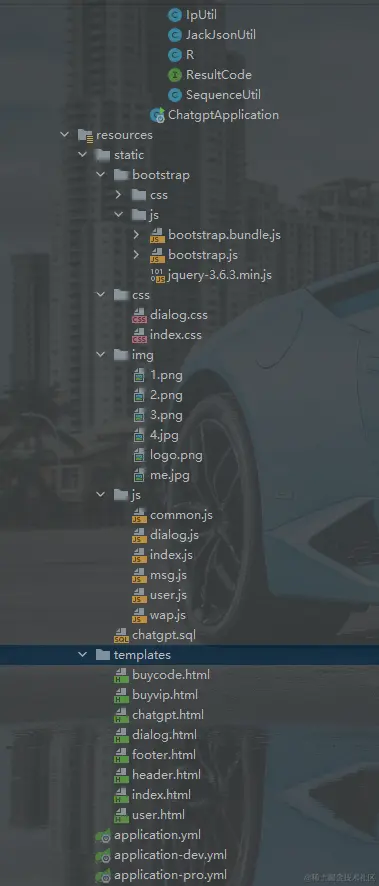
Task: Click the application-dev.yml config icon
Action: 103,855
